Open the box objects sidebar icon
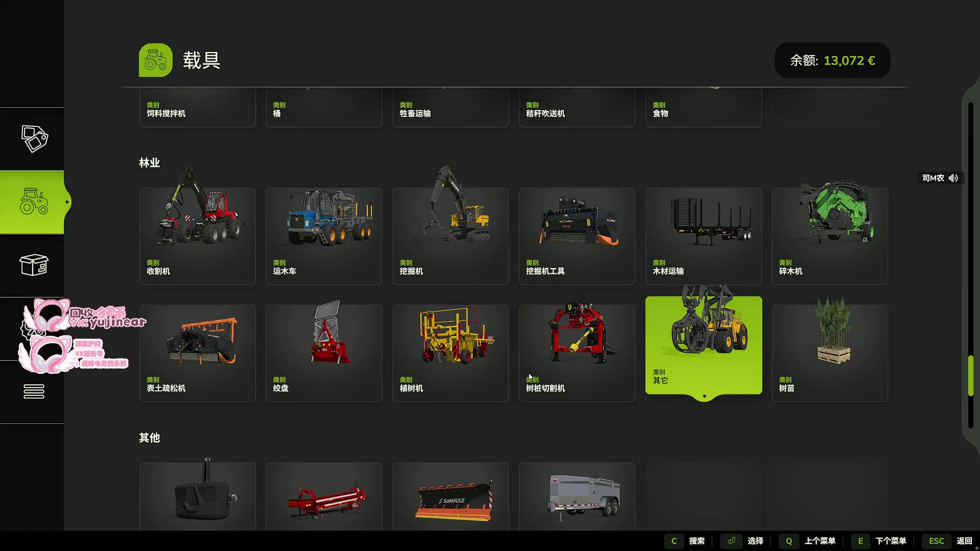Image resolution: width=980 pixels, height=551 pixels. [x=34, y=265]
